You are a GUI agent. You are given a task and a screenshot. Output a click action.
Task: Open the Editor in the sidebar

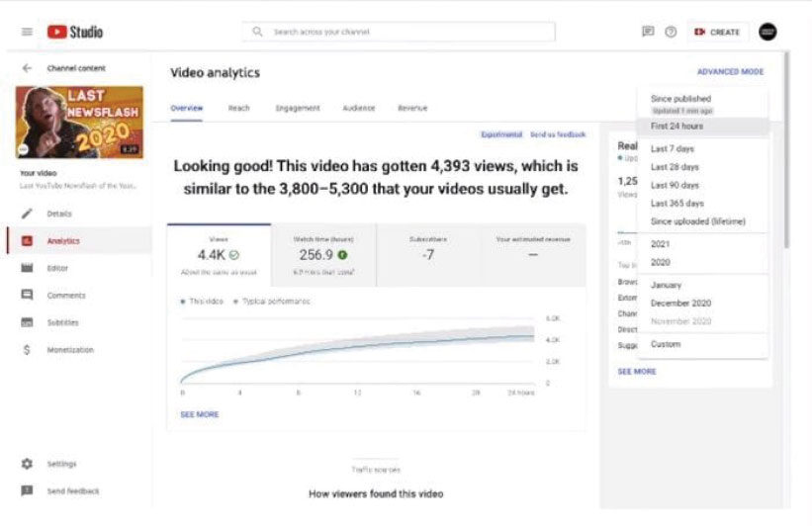click(57, 268)
